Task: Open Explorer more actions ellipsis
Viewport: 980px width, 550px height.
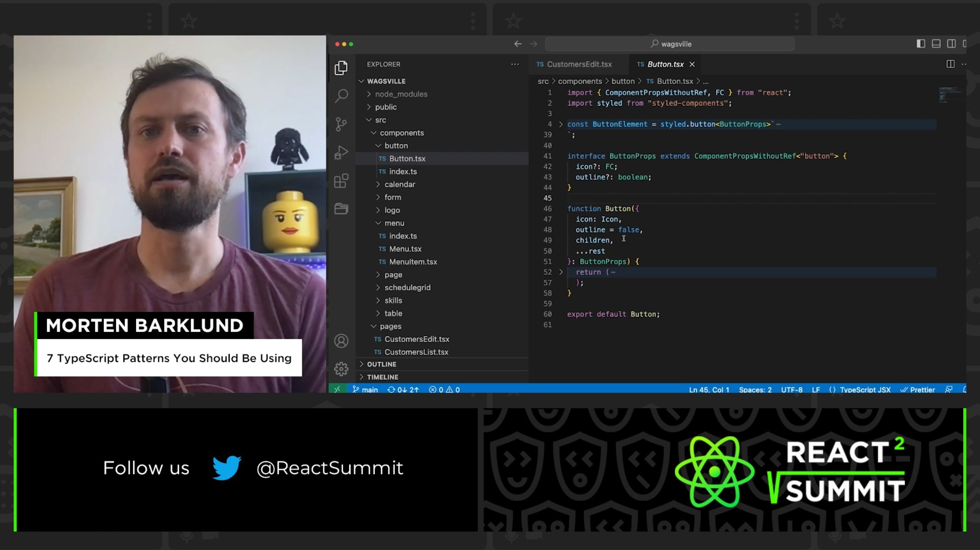Action: click(x=515, y=64)
